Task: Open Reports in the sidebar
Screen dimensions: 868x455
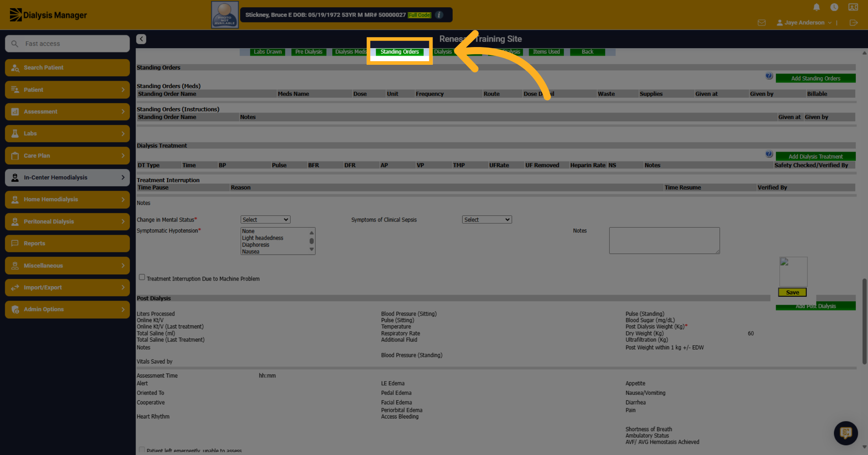Action: (67, 244)
